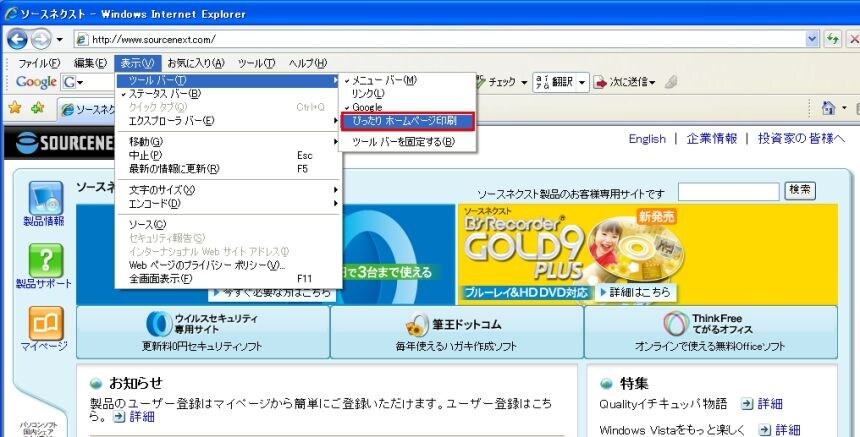
Task: Expand the address bar history dropdown
Action: (x=812, y=39)
